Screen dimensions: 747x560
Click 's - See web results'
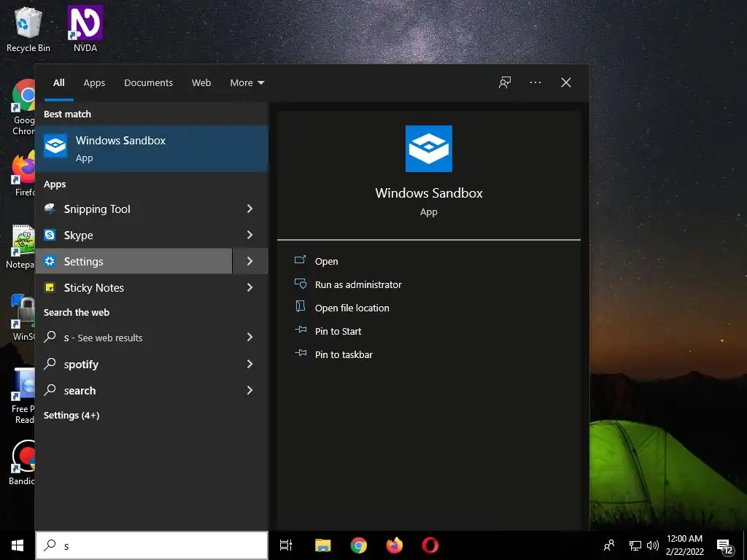tap(134, 337)
